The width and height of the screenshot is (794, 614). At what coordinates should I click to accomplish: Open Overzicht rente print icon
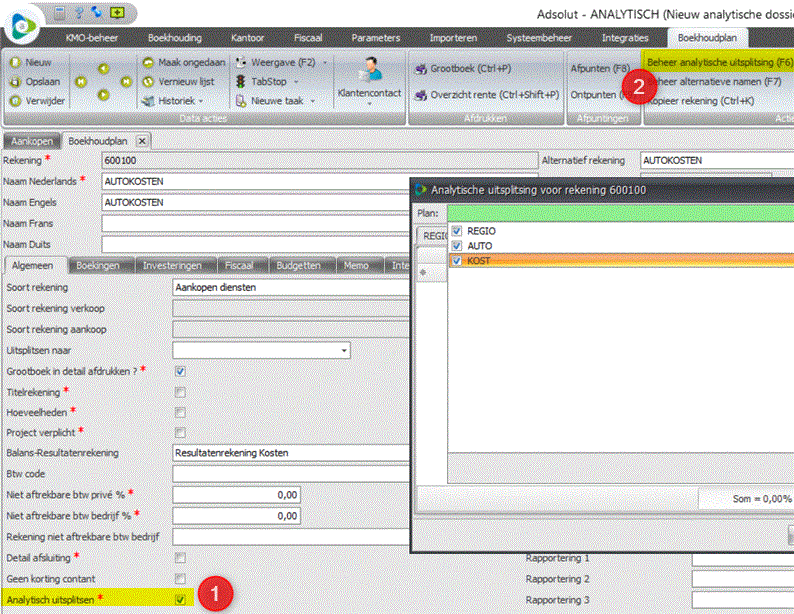[x=419, y=93]
